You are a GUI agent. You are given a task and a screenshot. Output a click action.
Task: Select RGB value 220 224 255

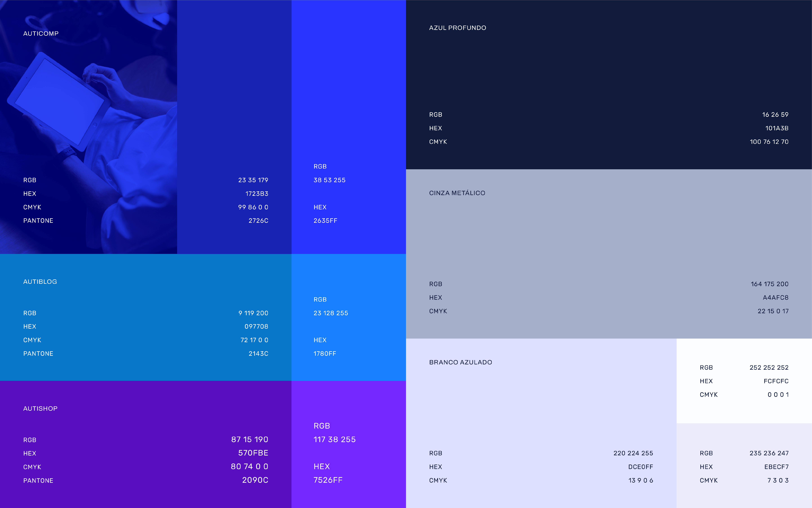coord(633,453)
